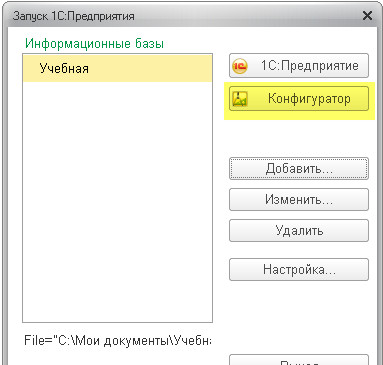Click the Добавить... button
Viewport: 383px width, 365px height.
click(x=299, y=169)
